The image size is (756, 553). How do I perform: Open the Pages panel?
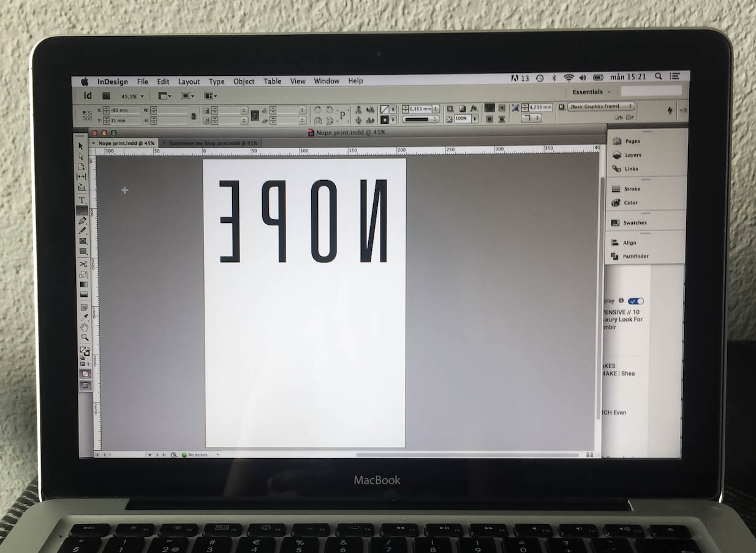(632, 141)
